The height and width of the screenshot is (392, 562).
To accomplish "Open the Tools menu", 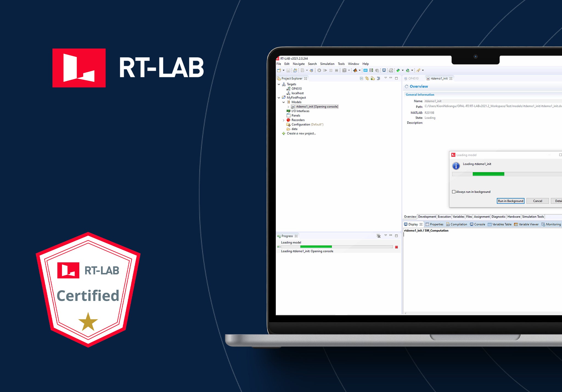I will point(341,64).
